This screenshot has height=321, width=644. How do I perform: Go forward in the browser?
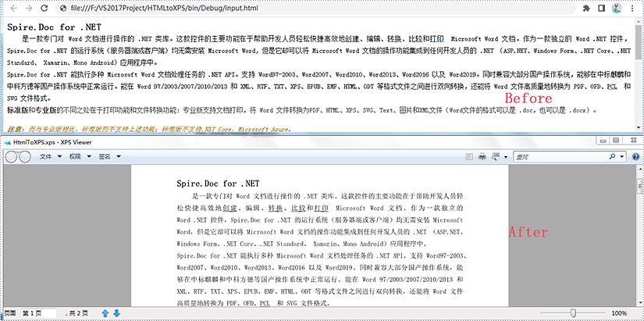coord(29,8)
